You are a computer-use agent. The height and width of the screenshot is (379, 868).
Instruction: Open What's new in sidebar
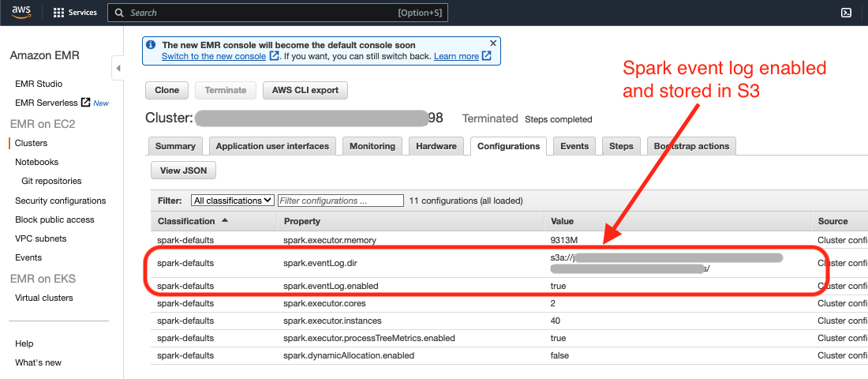(x=38, y=362)
